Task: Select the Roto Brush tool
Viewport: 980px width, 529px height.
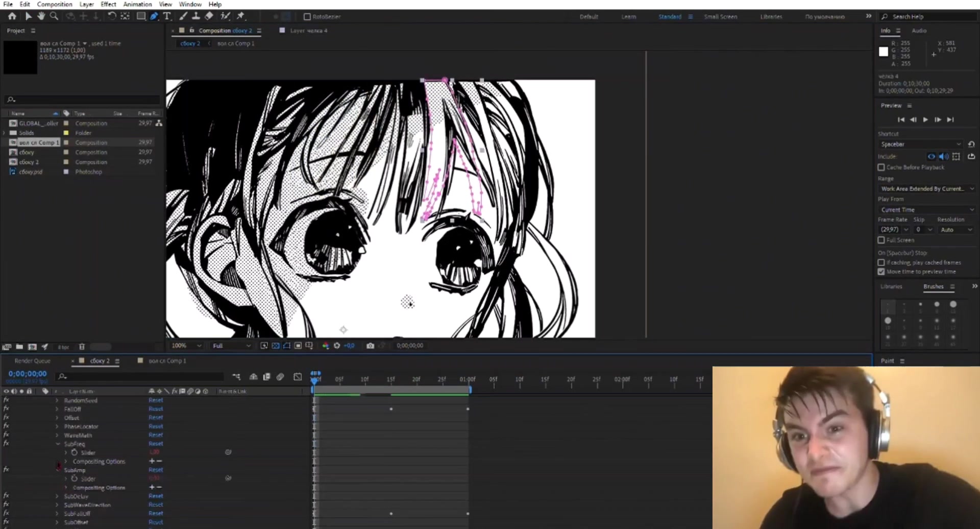Action: pos(225,16)
